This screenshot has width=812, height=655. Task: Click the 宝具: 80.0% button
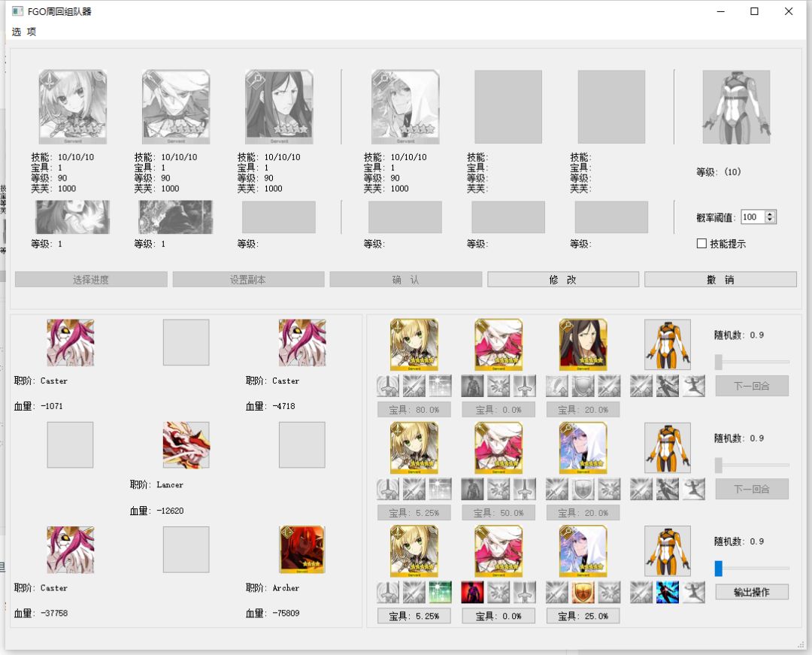point(414,410)
